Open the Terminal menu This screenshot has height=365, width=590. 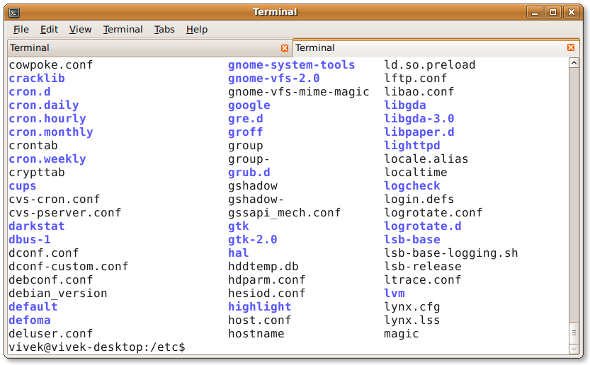tap(123, 29)
